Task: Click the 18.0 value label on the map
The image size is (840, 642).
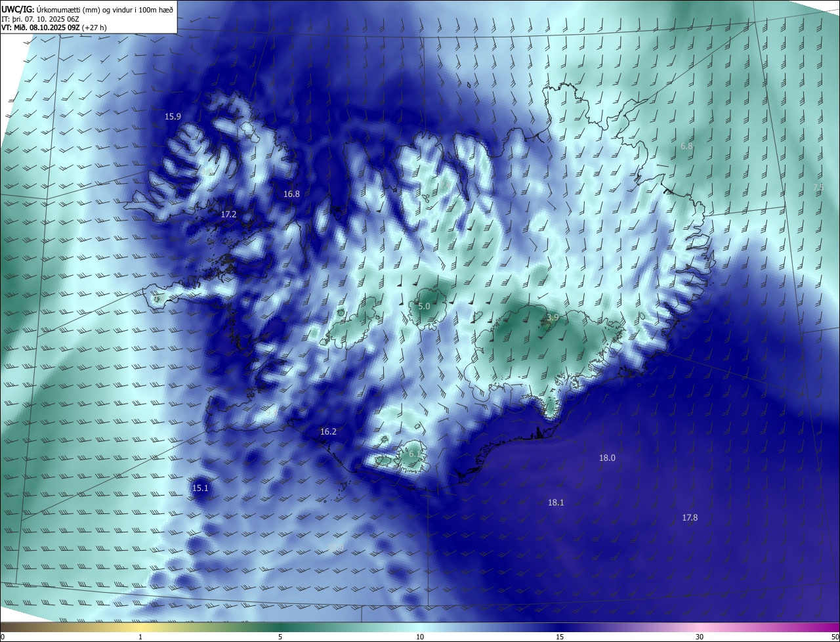Action: click(x=607, y=458)
